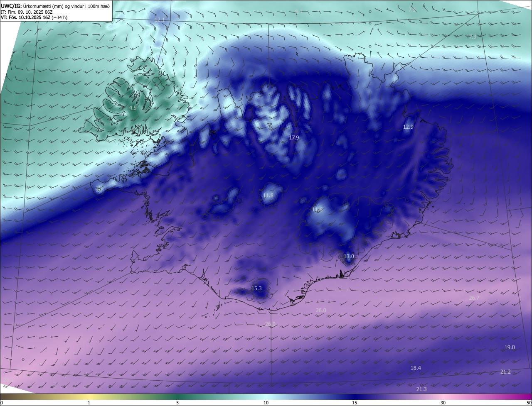The height and width of the screenshot is (406, 532).
Task: Click the 26.7 value label
Action: pos(474,298)
